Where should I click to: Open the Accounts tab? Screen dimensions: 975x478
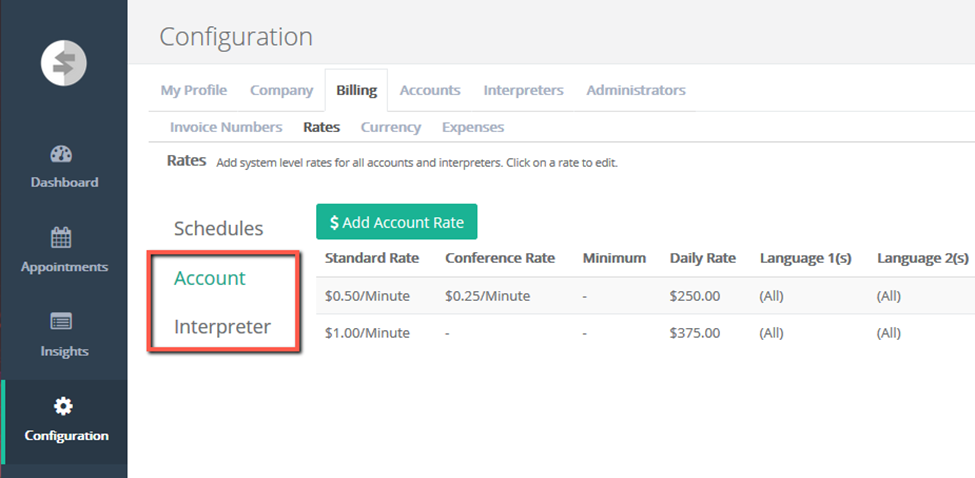(430, 90)
